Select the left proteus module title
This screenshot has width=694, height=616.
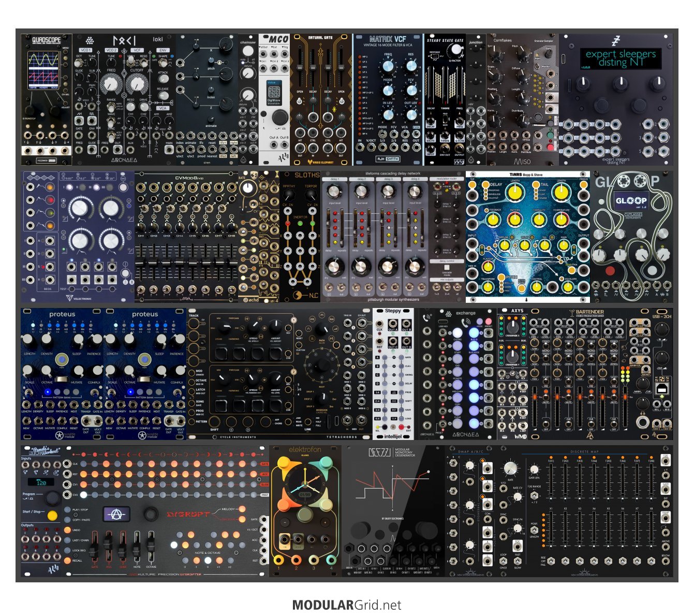(x=62, y=314)
